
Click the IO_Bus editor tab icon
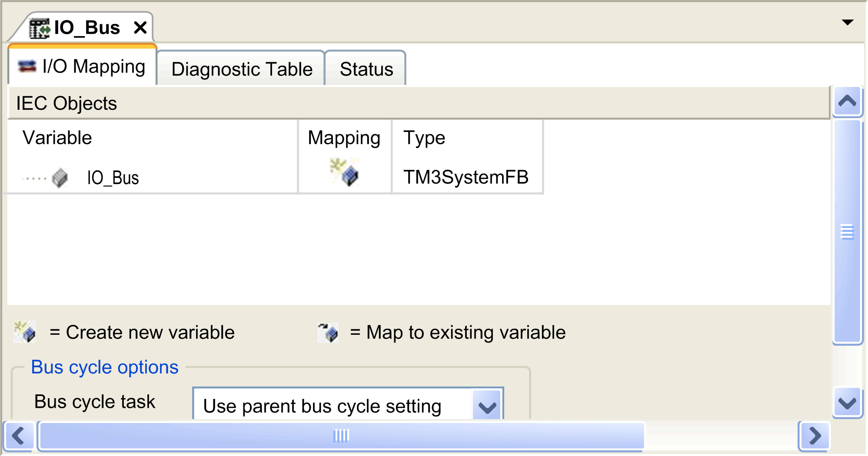40,28
